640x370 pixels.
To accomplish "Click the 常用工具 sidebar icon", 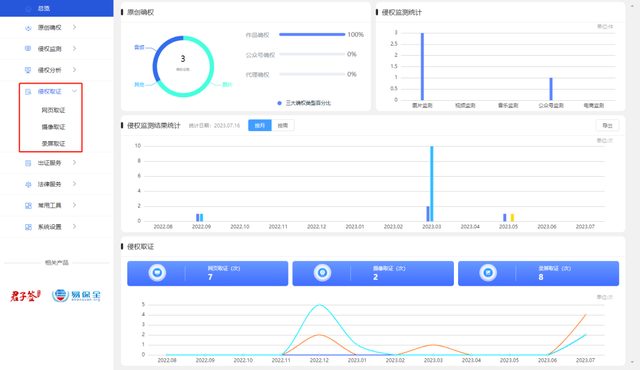I will [28, 206].
